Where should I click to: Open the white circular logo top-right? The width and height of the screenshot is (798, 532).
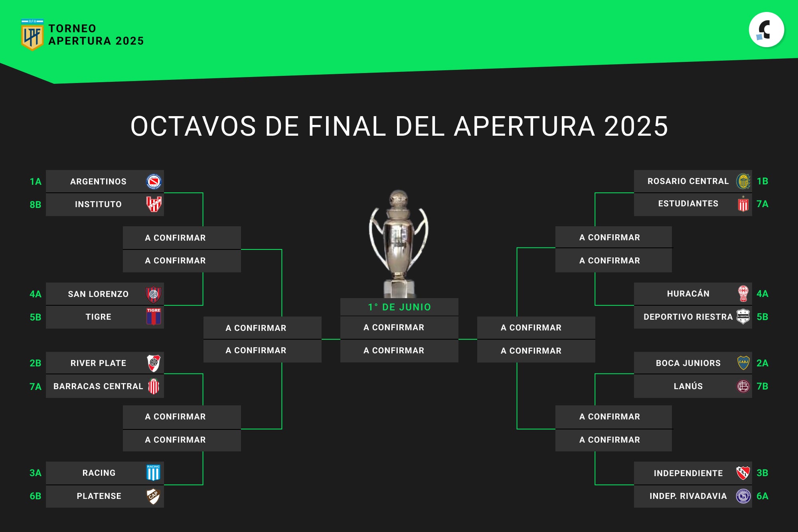point(766,30)
